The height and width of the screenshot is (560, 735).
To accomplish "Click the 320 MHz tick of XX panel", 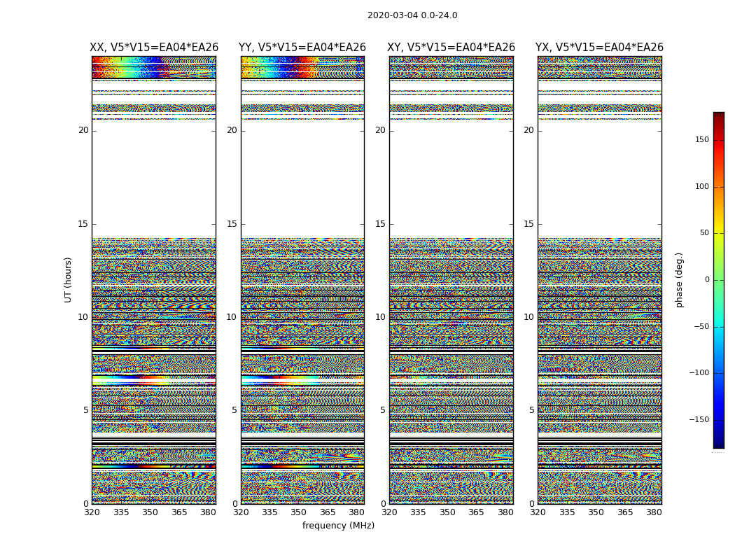I will click(92, 512).
